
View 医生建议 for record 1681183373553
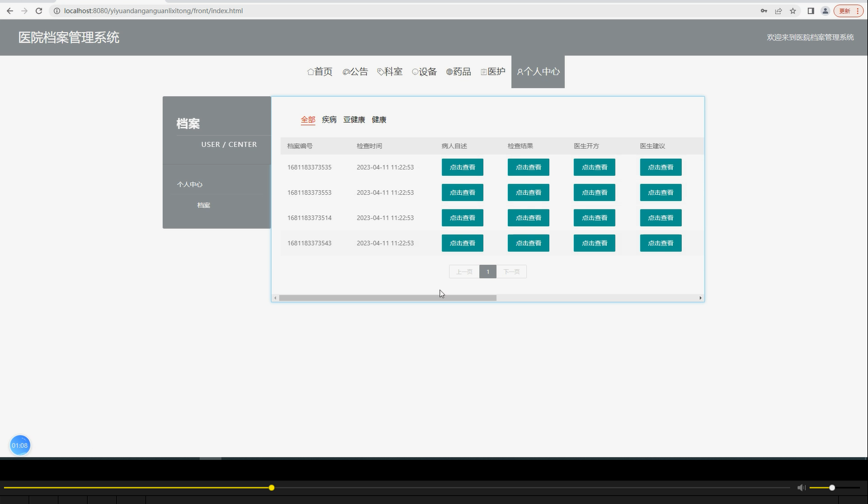coord(661,192)
